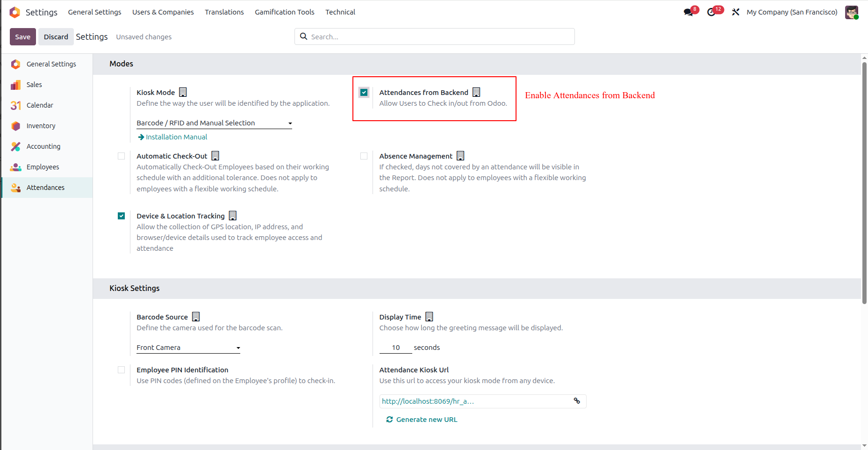Click the scrollbar up arrow
Image resolution: width=868 pixels, height=450 pixels.
[x=864, y=58]
